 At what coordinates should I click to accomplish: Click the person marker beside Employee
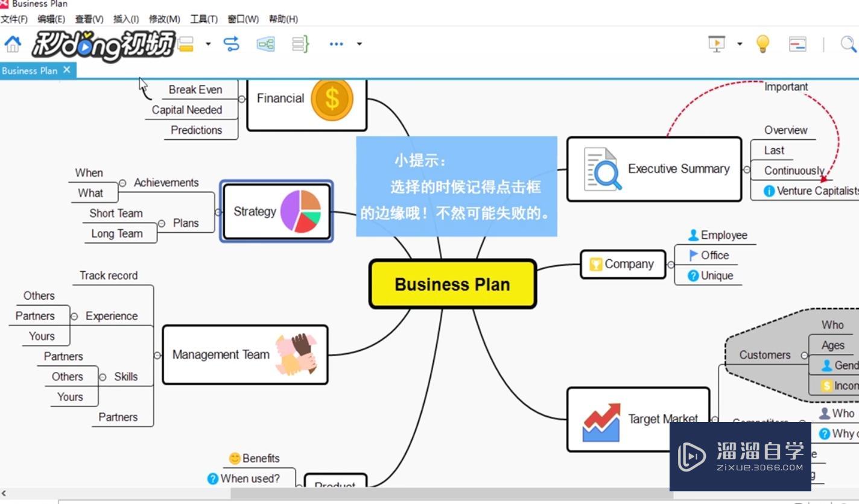coord(693,235)
